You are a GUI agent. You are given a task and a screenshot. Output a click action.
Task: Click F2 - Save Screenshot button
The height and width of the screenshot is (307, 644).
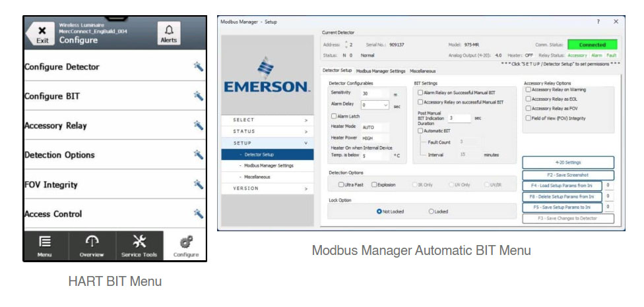tap(568, 175)
